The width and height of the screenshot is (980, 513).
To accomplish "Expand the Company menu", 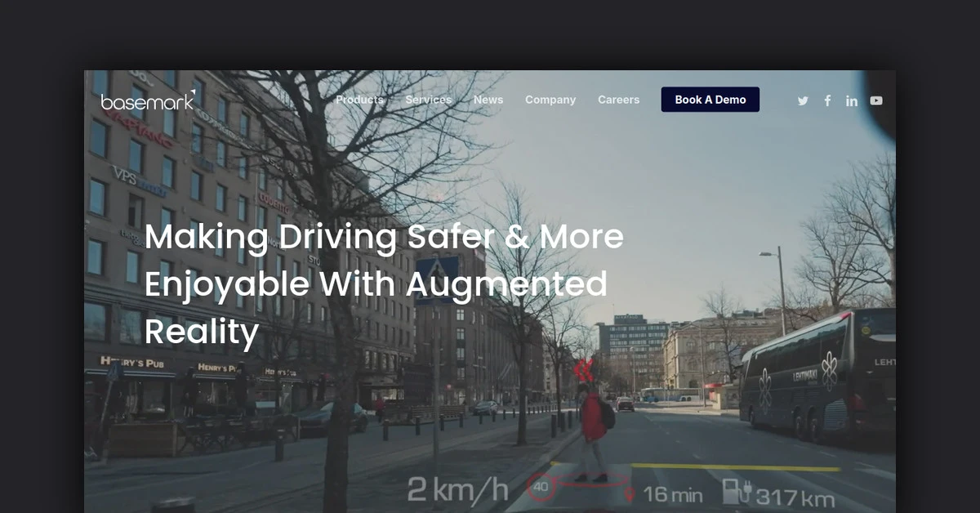I will (550, 100).
